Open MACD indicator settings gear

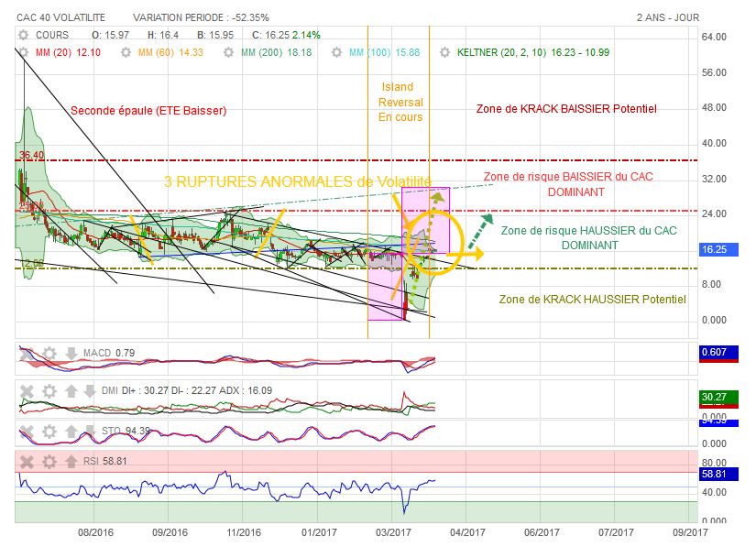pos(49,354)
